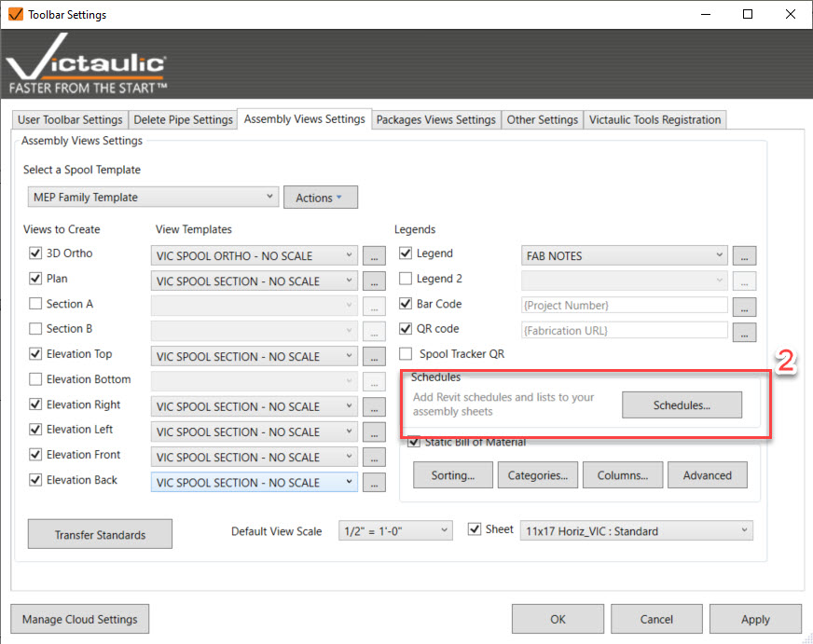
Task: Open the Victaulic Tools Registration tab
Action: point(655,120)
